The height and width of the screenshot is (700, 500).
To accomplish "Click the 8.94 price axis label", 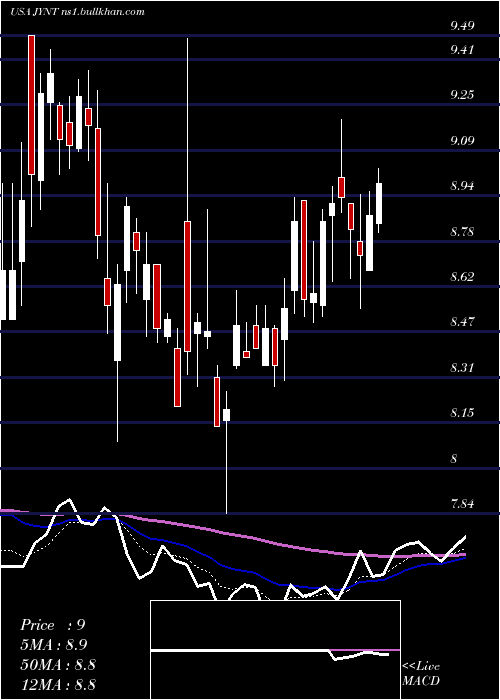I will click(462, 186).
